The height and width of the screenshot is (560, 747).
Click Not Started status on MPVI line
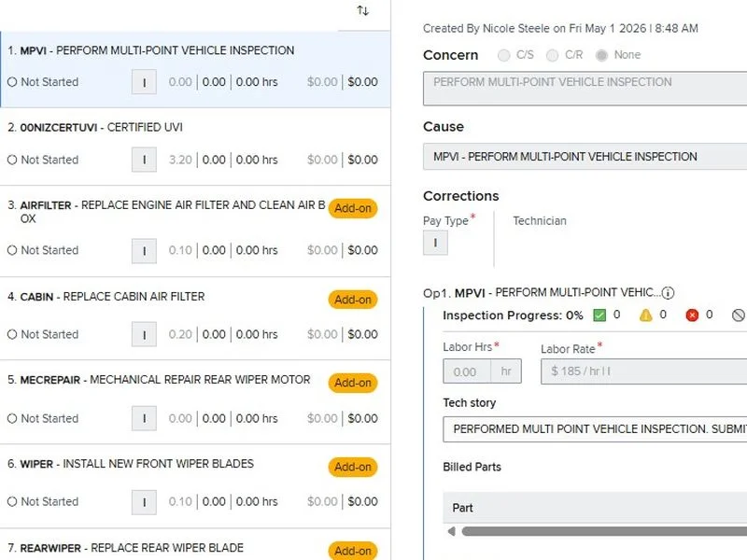(x=43, y=82)
